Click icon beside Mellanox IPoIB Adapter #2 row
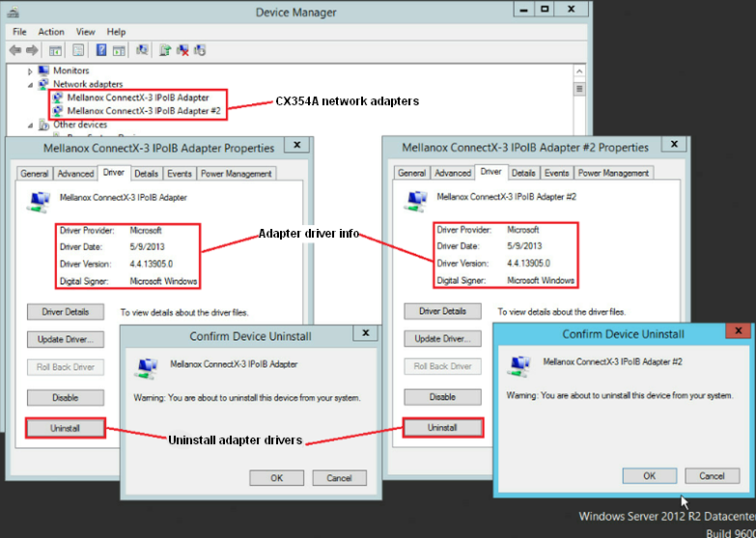This screenshot has width=756, height=538. point(58,111)
